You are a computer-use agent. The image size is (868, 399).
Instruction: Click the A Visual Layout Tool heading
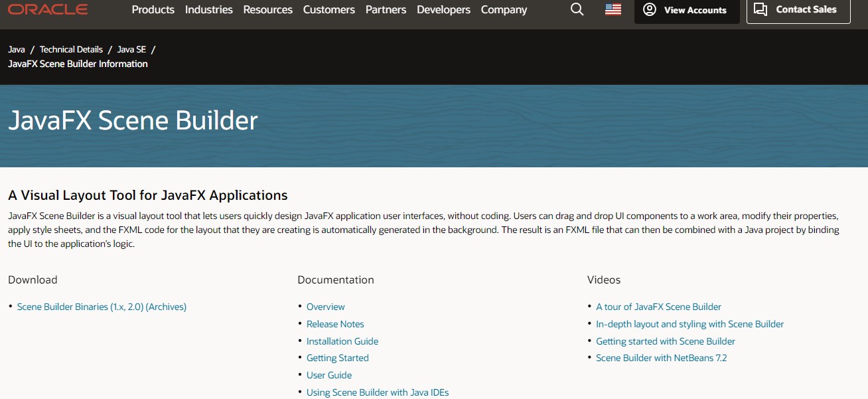pyautogui.click(x=148, y=195)
